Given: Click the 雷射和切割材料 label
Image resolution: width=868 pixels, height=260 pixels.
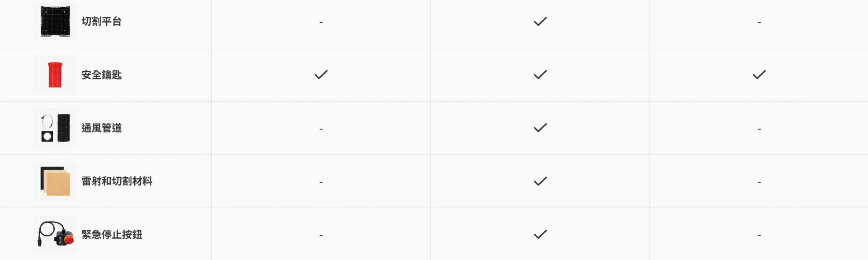Looking at the screenshot, I should click(x=117, y=181).
